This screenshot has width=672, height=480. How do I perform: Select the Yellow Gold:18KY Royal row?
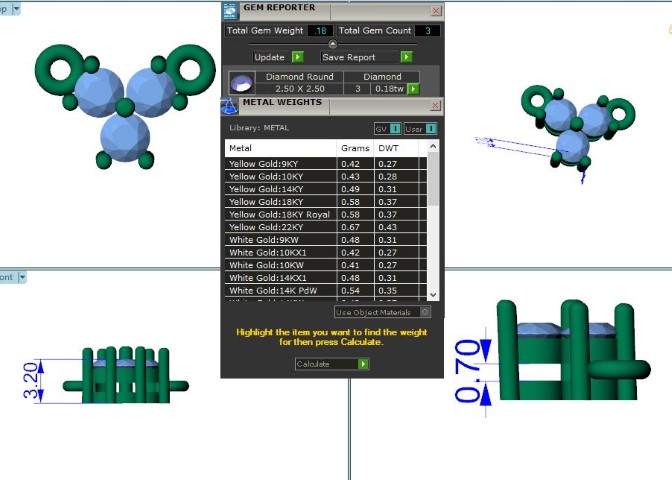pos(280,215)
